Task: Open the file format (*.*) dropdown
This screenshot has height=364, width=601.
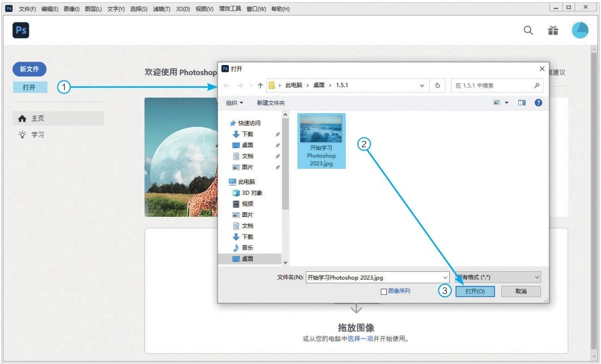Action: [x=498, y=277]
